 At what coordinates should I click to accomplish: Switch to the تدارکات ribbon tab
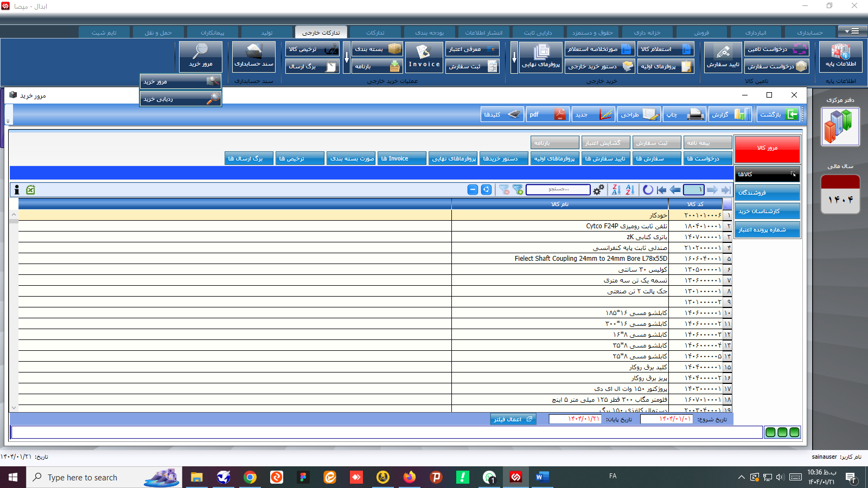375,31
